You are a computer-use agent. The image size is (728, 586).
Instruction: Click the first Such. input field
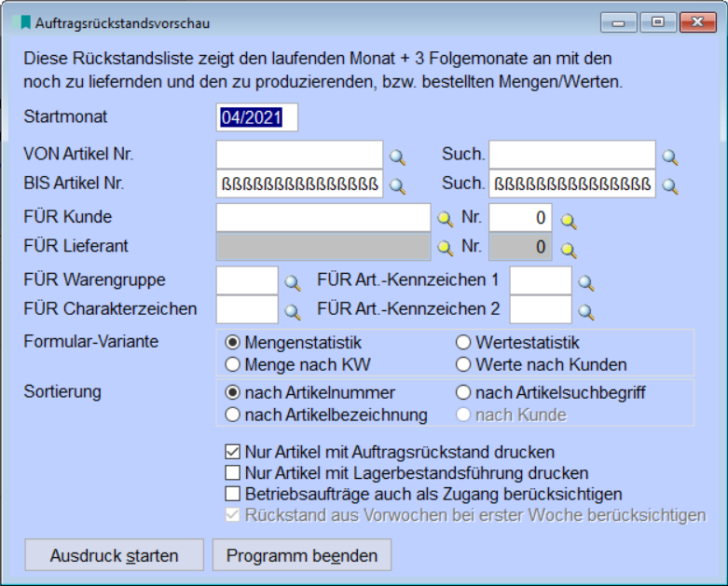(572, 155)
